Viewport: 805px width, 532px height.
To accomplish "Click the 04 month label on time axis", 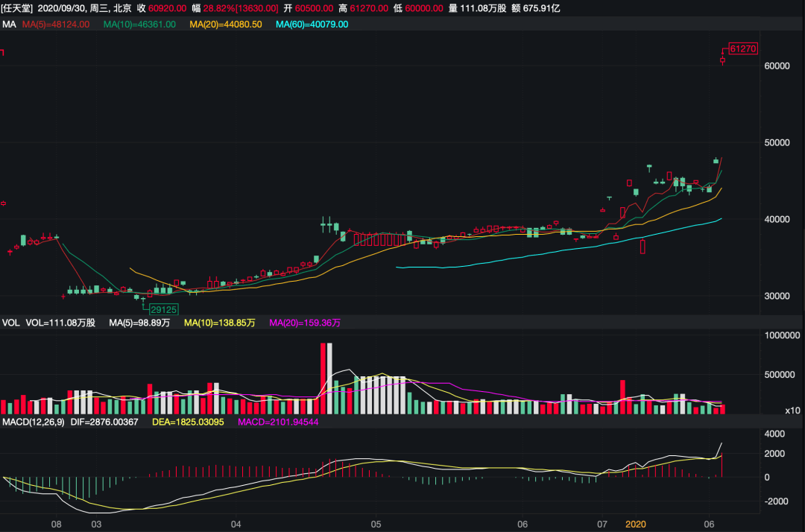I will (x=236, y=525).
